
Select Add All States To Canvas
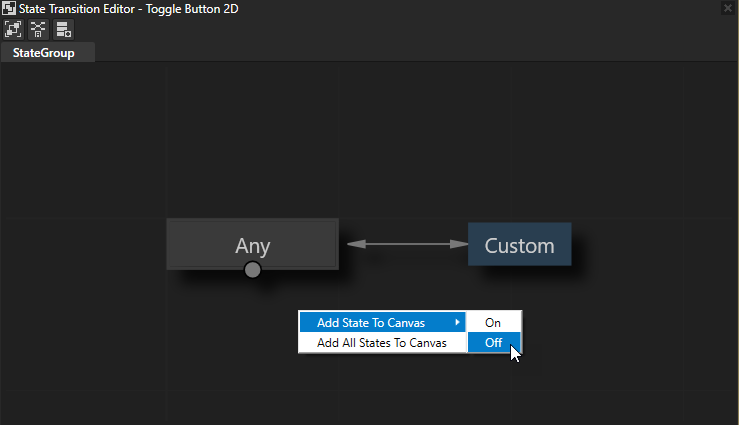(x=381, y=343)
